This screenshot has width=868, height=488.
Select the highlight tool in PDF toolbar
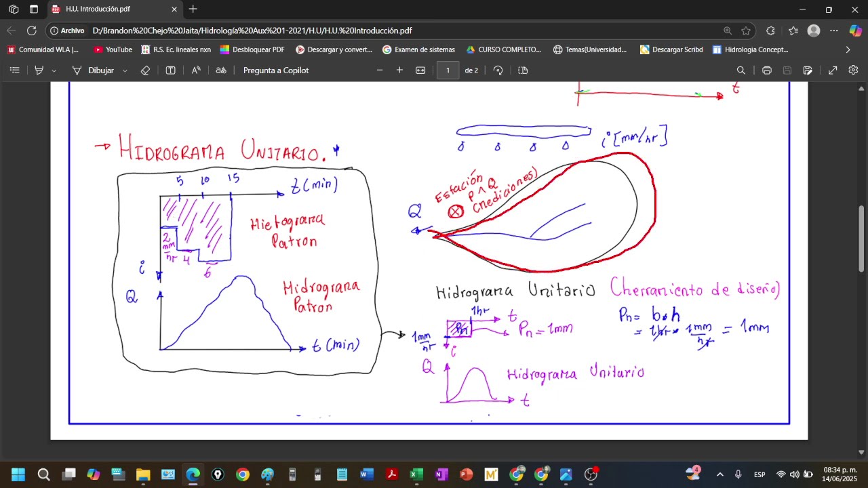(39, 70)
